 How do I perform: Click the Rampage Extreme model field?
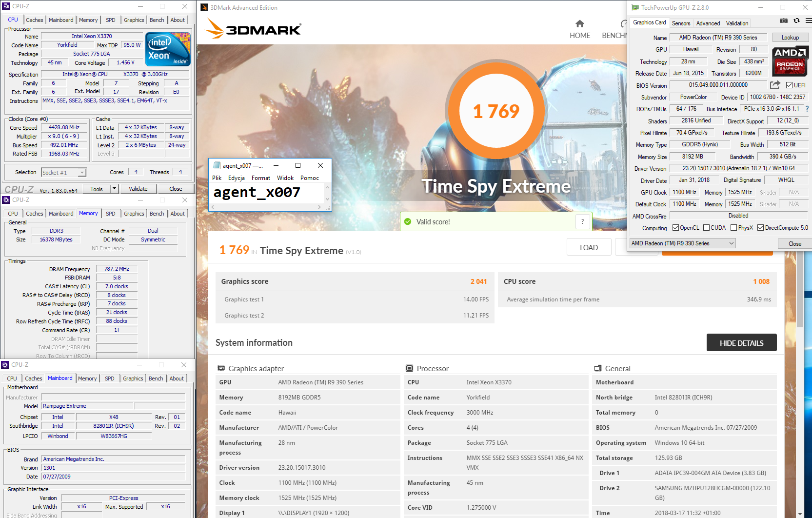point(87,406)
